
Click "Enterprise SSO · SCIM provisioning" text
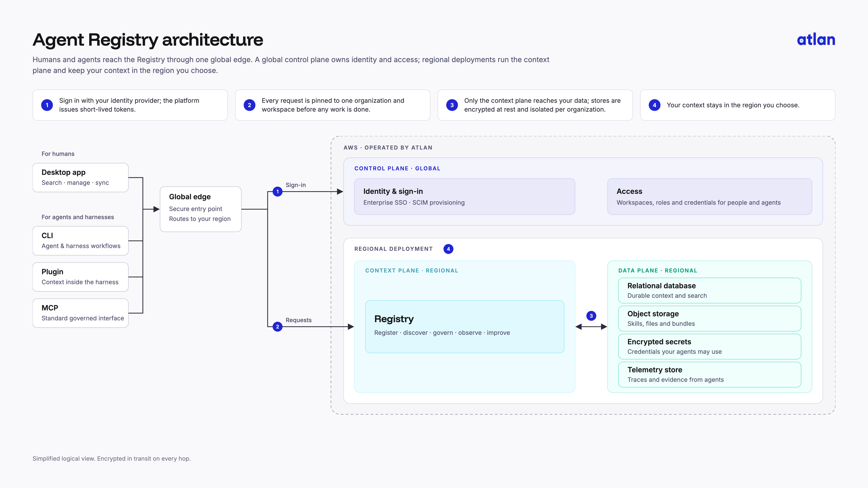(414, 202)
